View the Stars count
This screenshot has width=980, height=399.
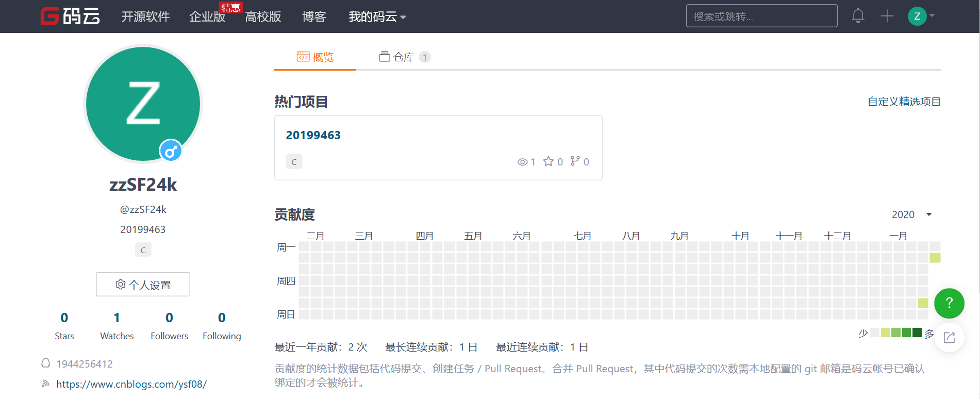pos(64,326)
